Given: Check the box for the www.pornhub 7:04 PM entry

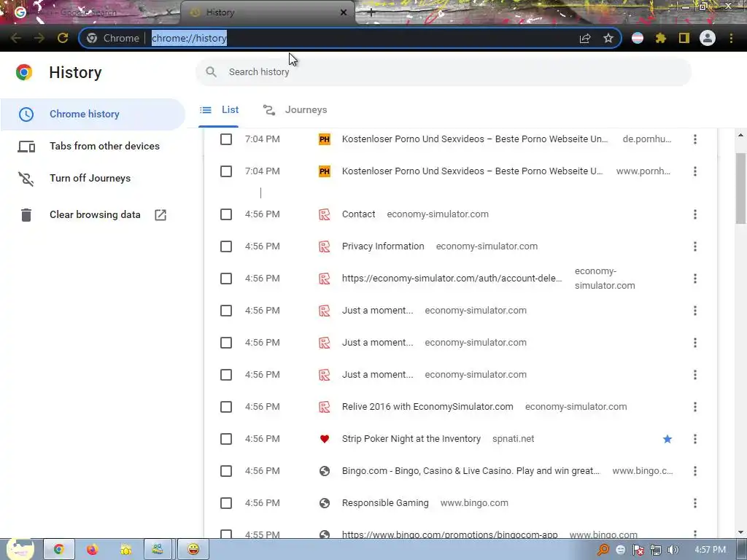Looking at the screenshot, I should click(x=226, y=171).
